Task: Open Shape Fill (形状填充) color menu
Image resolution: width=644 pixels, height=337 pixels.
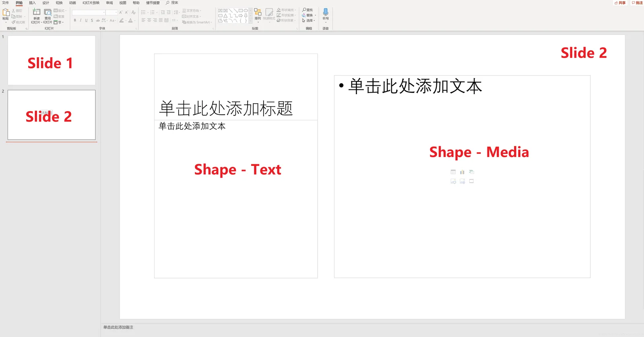Action: 286,10
